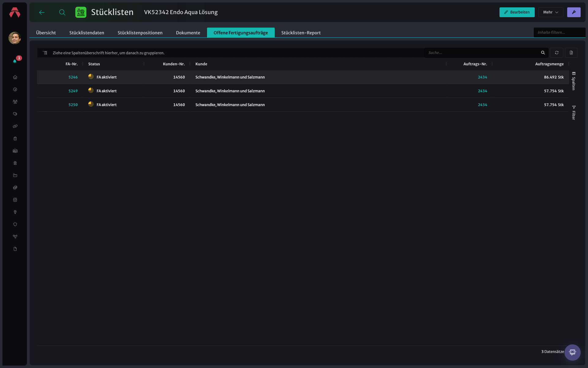
Task: Click the purple wrench settings button
Action: (574, 12)
